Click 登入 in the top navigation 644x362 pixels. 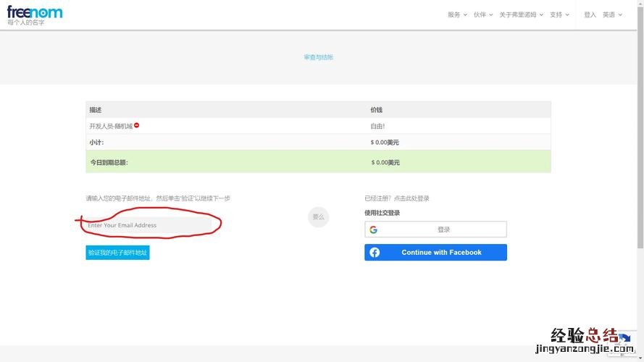pyautogui.click(x=590, y=14)
